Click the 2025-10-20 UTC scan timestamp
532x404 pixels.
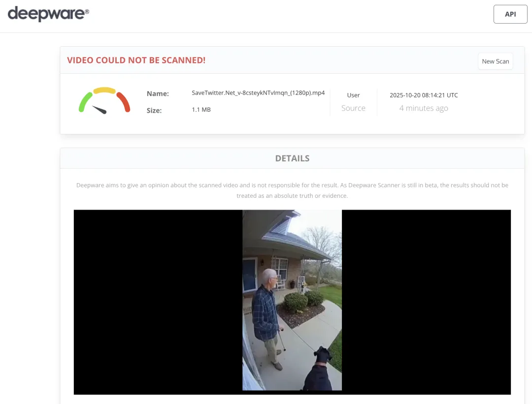(424, 95)
